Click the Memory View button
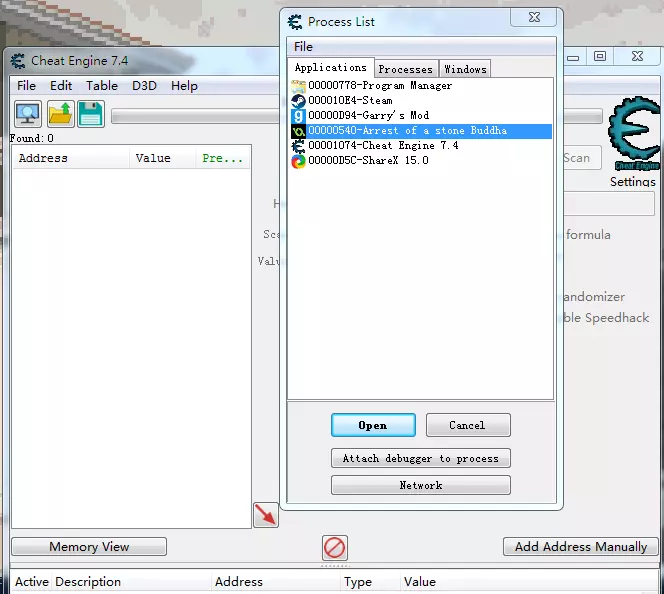The width and height of the screenshot is (664, 594). [x=89, y=547]
